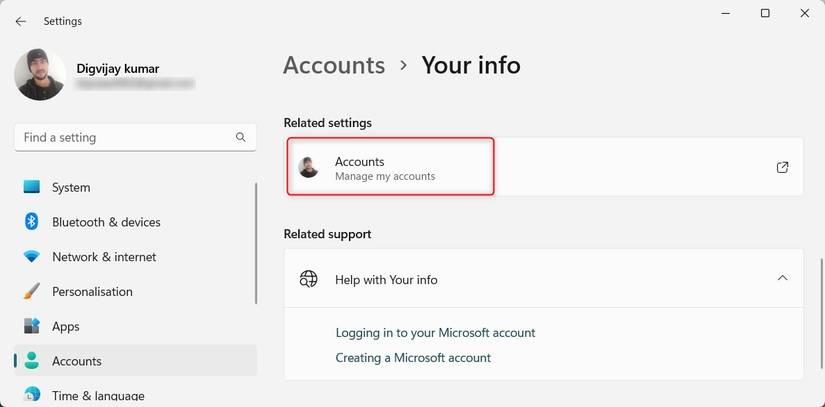Open Bluetooth & devices settings
The image size is (825, 407).
click(106, 222)
